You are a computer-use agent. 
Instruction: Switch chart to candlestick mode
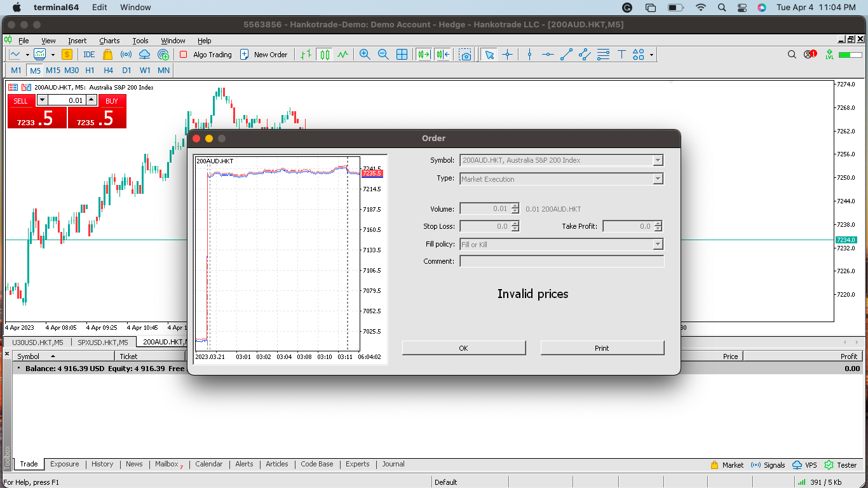[325, 55]
